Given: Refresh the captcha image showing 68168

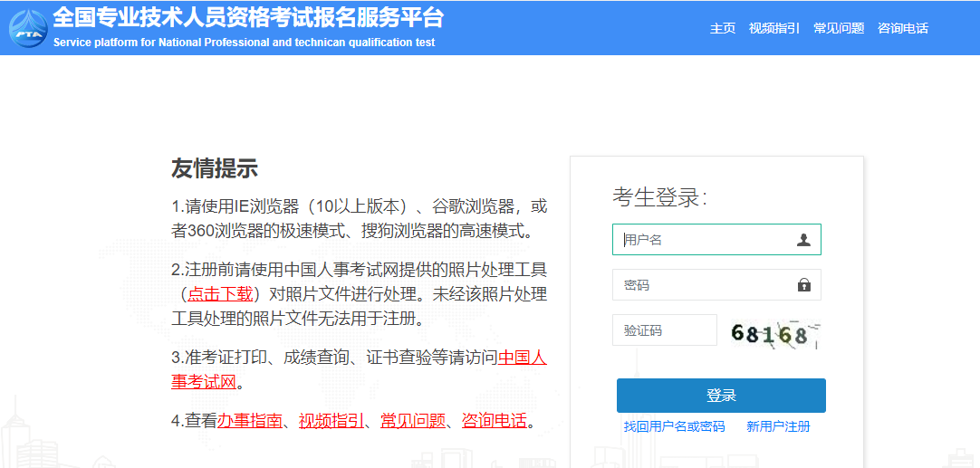Looking at the screenshot, I should (774, 333).
